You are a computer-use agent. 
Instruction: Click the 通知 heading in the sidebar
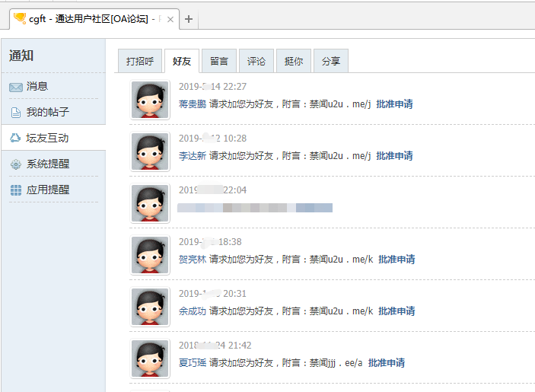click(21, 56)
